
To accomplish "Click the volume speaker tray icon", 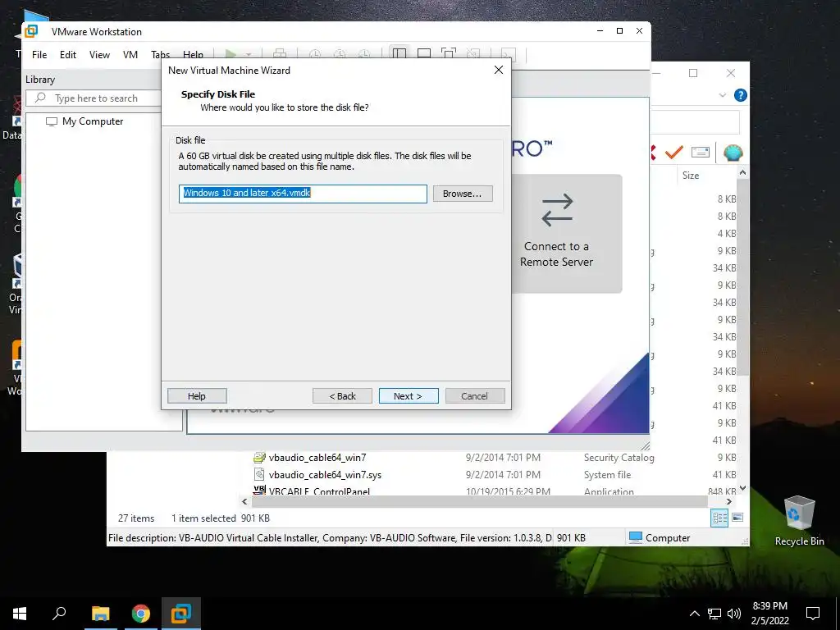I will (734, 614).
